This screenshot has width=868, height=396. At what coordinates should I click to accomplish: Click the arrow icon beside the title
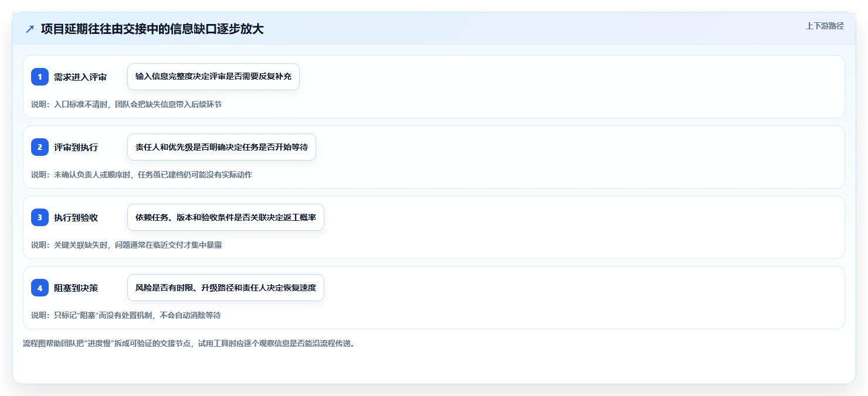point(30,29)
